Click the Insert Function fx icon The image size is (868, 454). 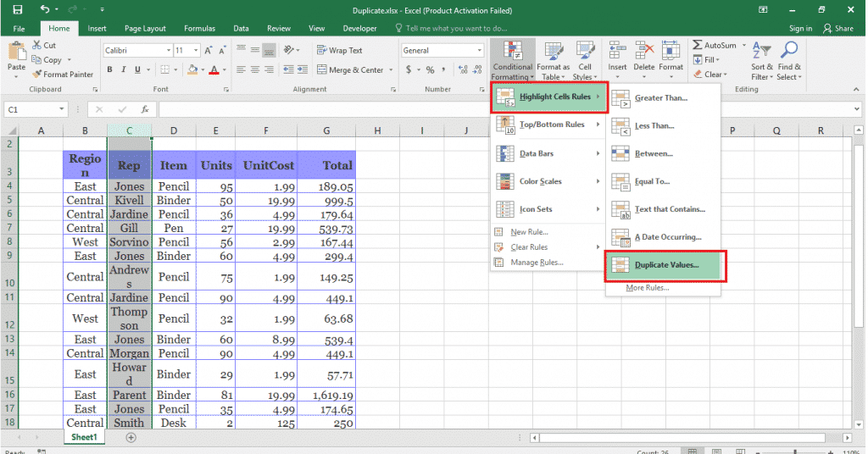click(145, 109)
